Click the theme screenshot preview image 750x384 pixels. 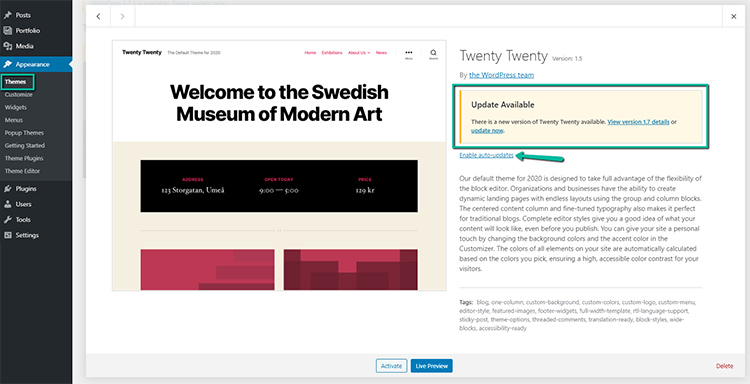(x=279, y=165)
